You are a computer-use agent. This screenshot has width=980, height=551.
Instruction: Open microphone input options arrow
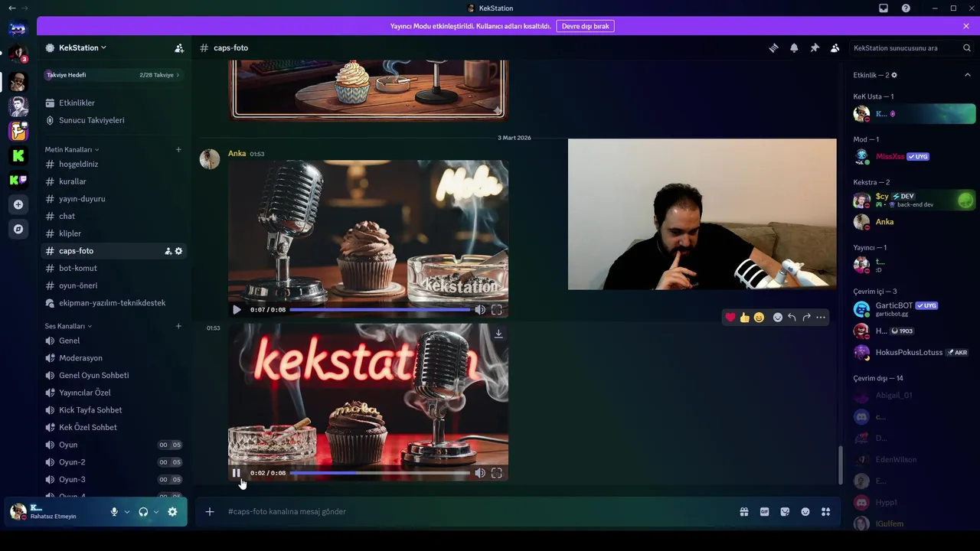(x=127, y=512)
